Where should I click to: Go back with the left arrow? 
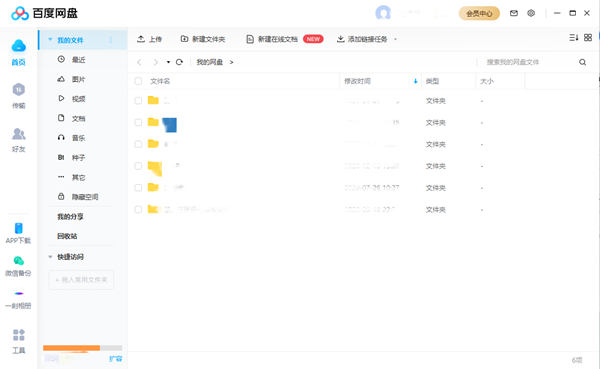pos(139,62)
